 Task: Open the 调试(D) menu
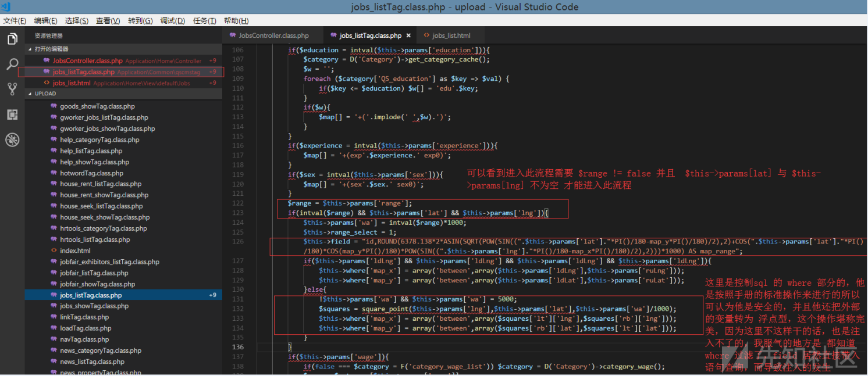click(172, 21)
